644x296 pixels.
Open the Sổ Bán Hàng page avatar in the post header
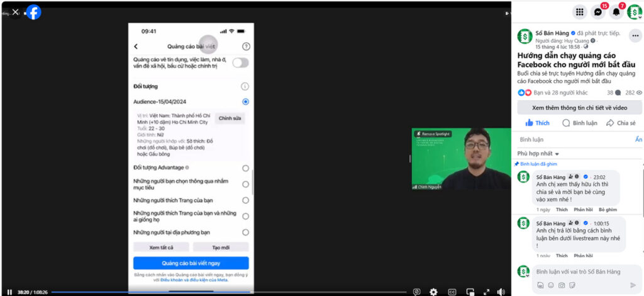point(525,36)
